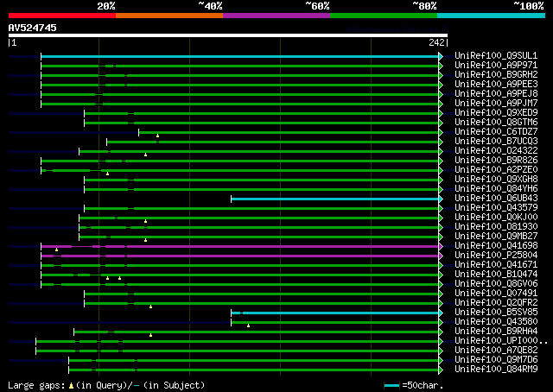
Task: Click the yellow gap marker under C6TDZ7 row
Action: coord(157,136)
